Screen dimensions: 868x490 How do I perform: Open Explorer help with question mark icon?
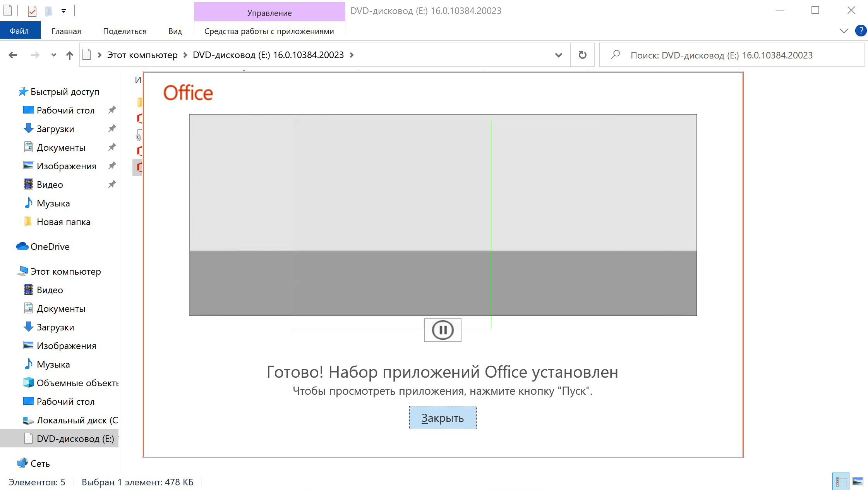(x=861, y=31)
